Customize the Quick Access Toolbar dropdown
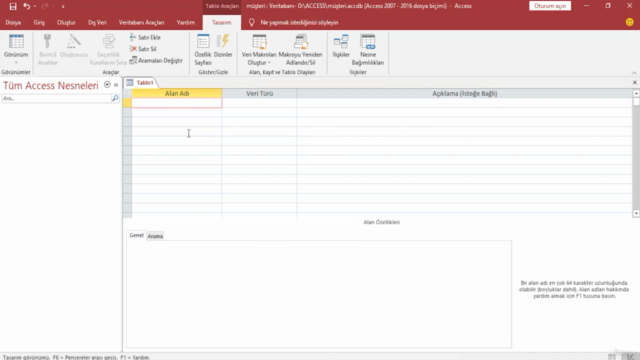This screenshot has width=640, height=360. (x=63, y=7)
